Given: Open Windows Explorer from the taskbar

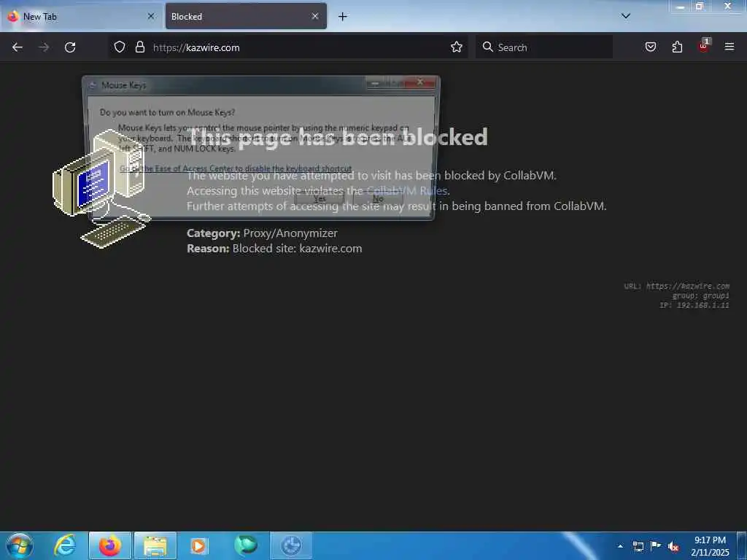Looking at the screenshot, I should 155,545.
